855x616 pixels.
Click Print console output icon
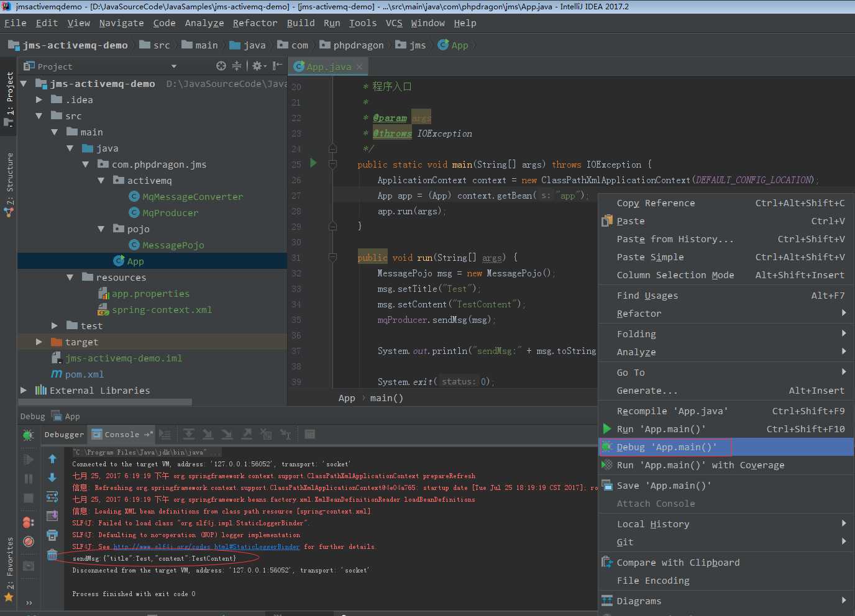coord(52,535)
